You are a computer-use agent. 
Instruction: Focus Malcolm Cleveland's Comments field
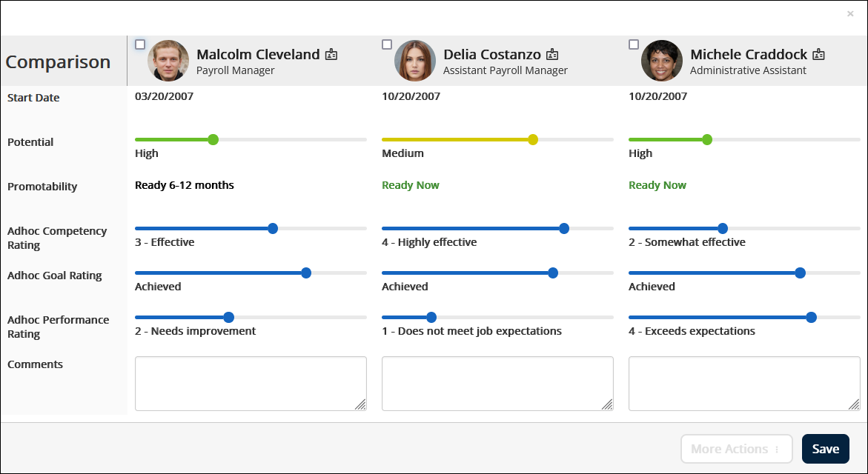(251, 384)
